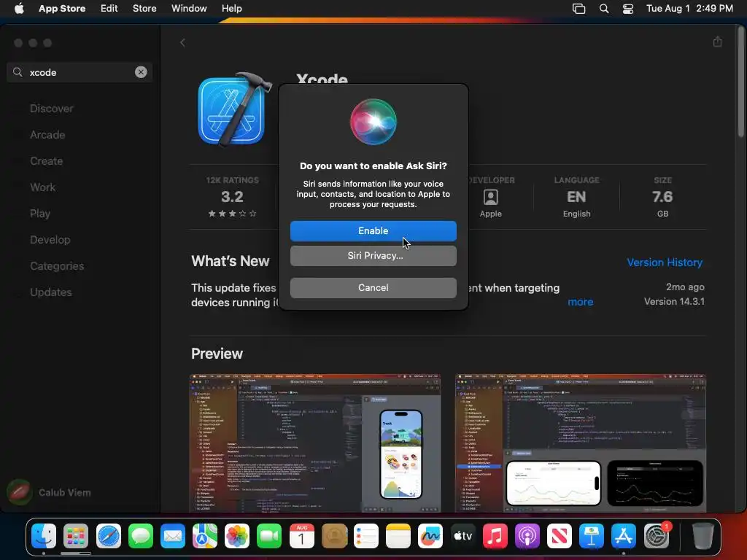Open the Apple menu
This screenshot has height=560, width=747.
click(19, 9)
